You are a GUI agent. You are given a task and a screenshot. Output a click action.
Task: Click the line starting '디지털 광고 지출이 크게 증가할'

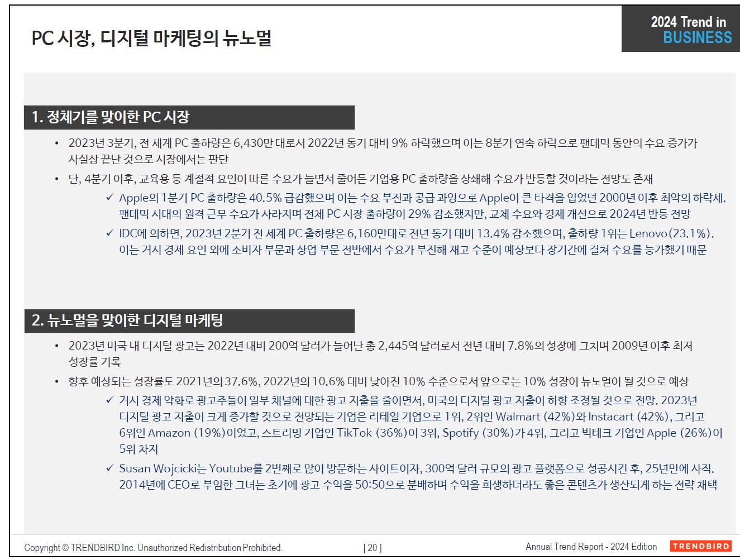click(x=412, y=417)
